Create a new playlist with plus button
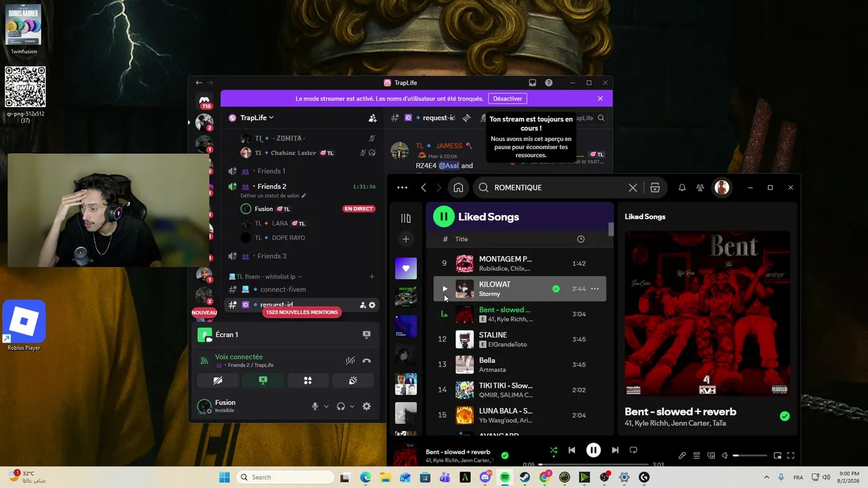 (406, 239)
